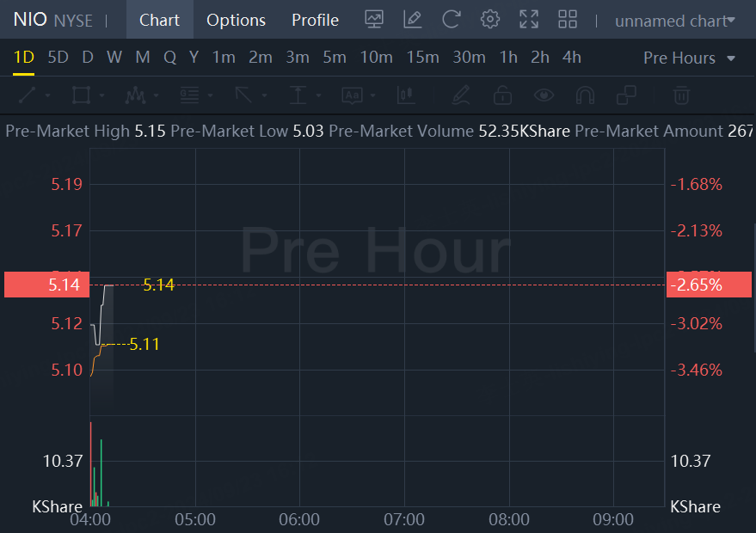Screen dimensions: 756x533
Task: Expand chart to fullscreen
Action: coord(529,19)
